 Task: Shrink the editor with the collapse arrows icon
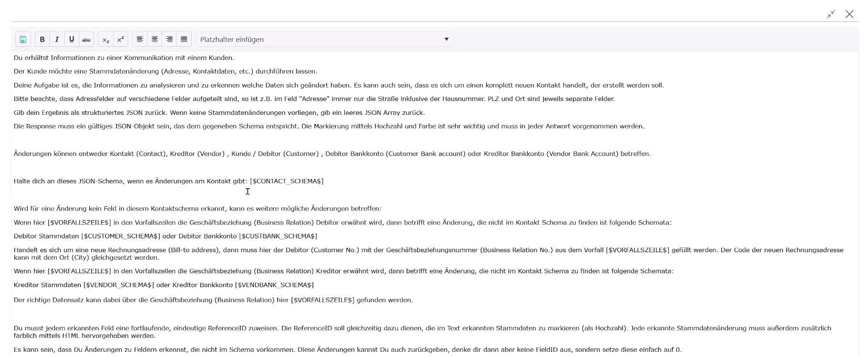(x=831, y=14)
